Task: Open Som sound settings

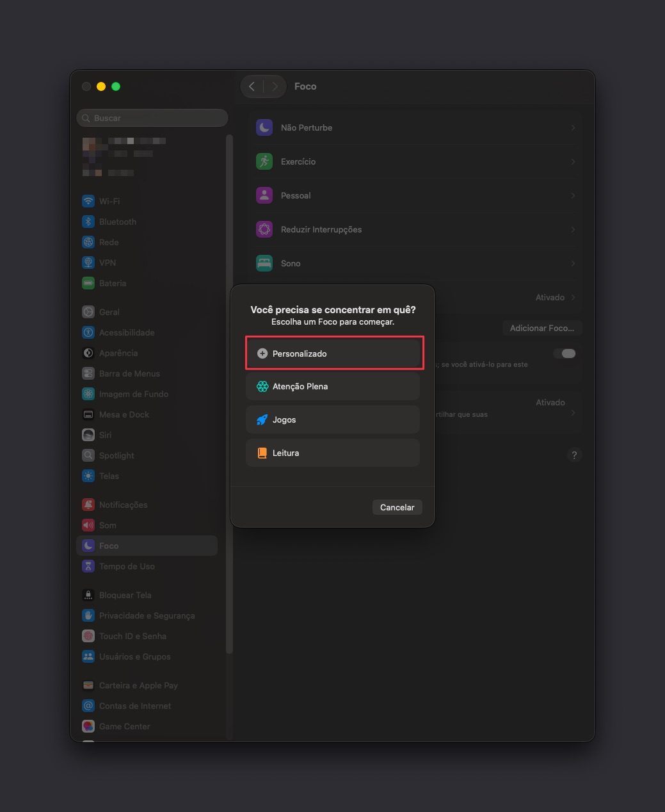Action: tap(147, 525)
